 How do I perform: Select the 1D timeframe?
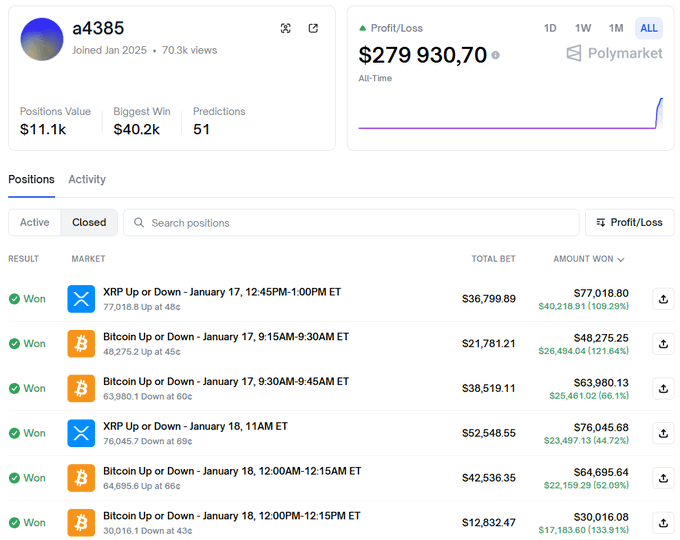[550, 28]
